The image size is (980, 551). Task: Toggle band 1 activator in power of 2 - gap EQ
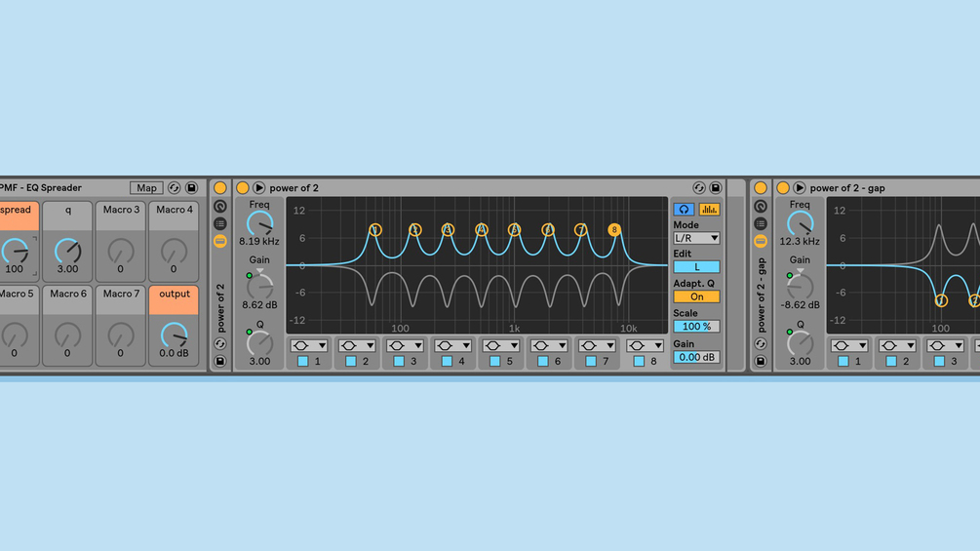843,361
